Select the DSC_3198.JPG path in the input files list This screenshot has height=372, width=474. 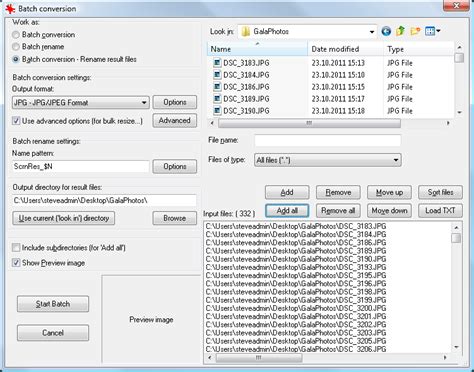[x=296, y=292]
